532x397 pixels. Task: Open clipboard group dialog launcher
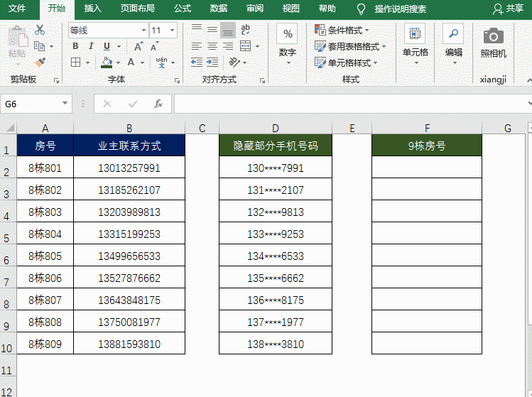coord(57,80)
